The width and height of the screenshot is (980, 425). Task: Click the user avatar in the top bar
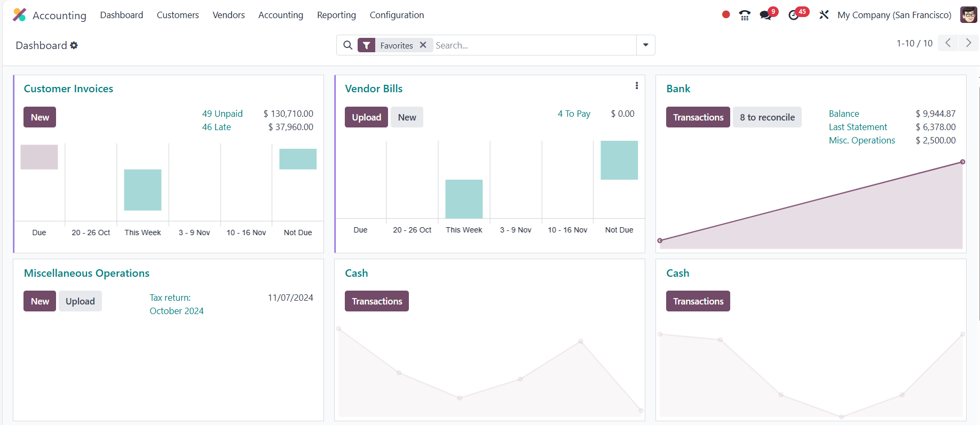coord(968,15)
